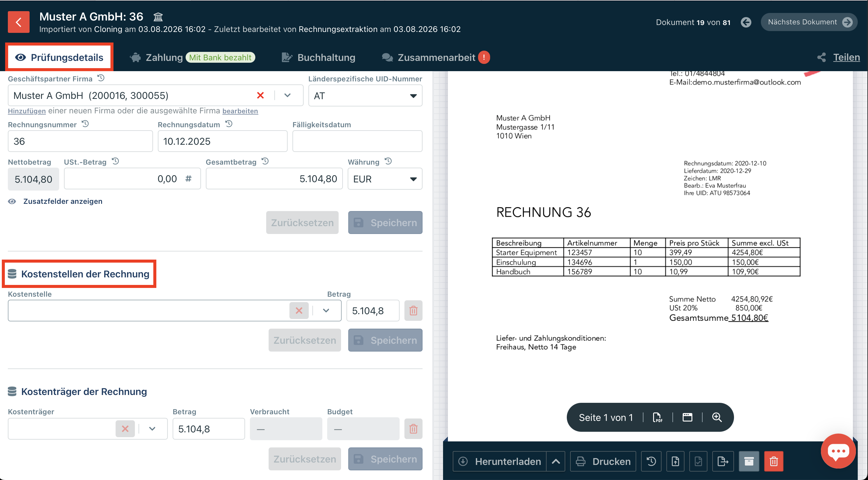Open document history in bottom toolbar
868x480 pixels.
click(651, 461)
